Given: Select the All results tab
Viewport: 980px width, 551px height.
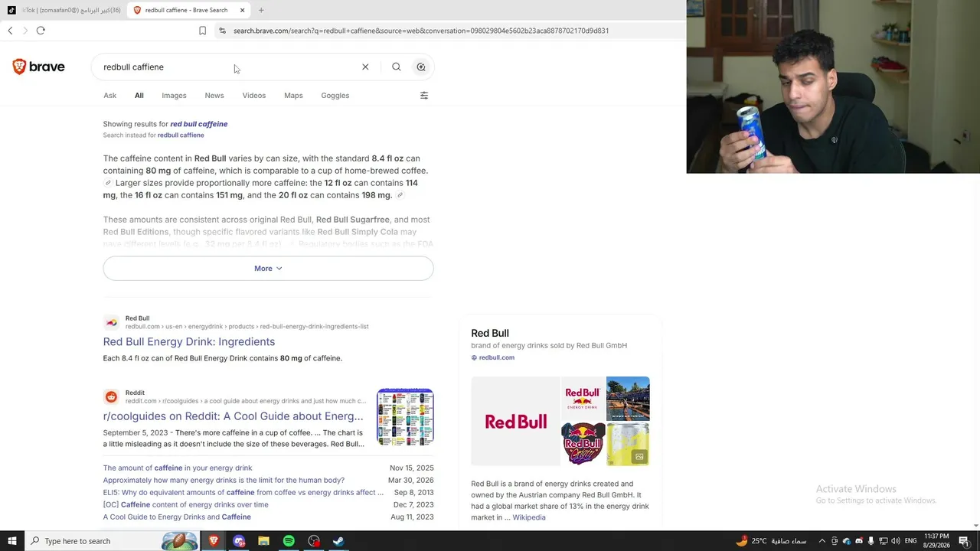Looking at the screenshot, I should [x=139, y=96].
